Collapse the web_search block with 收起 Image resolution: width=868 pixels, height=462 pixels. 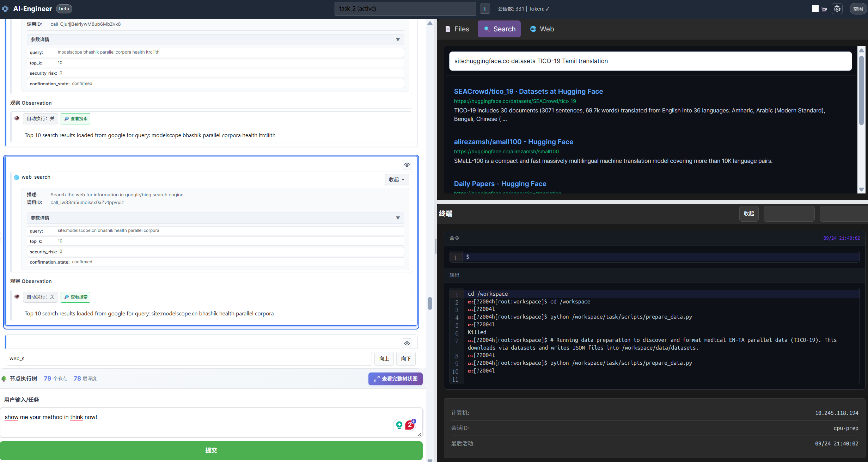click(x=397, y=180)
